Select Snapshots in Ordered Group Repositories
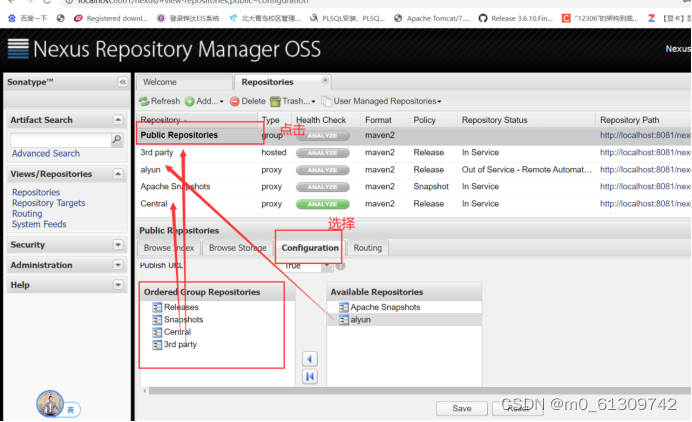Screen dimensions: 692x422 point(178,320)
